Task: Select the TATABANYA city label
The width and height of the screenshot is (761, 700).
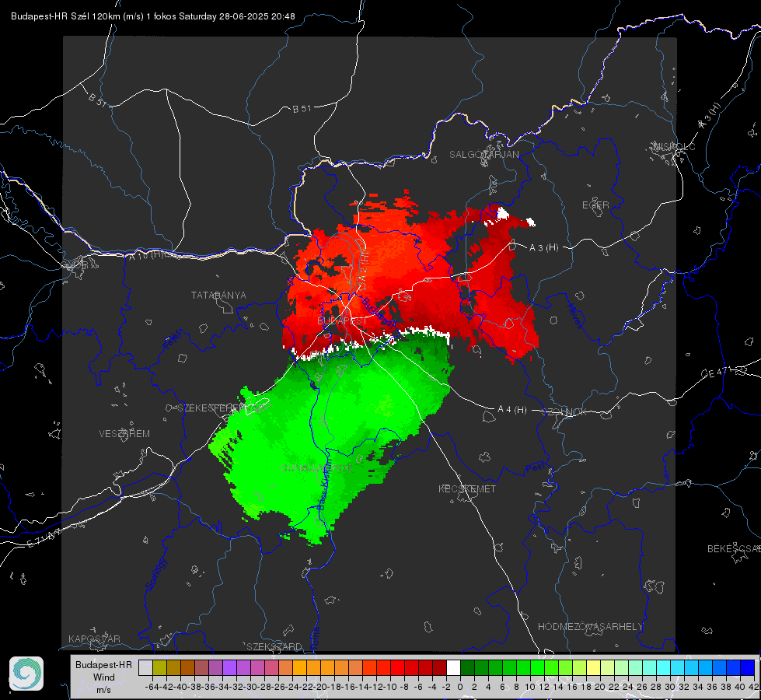Action: pyautogui.click(x=218, y=296)
